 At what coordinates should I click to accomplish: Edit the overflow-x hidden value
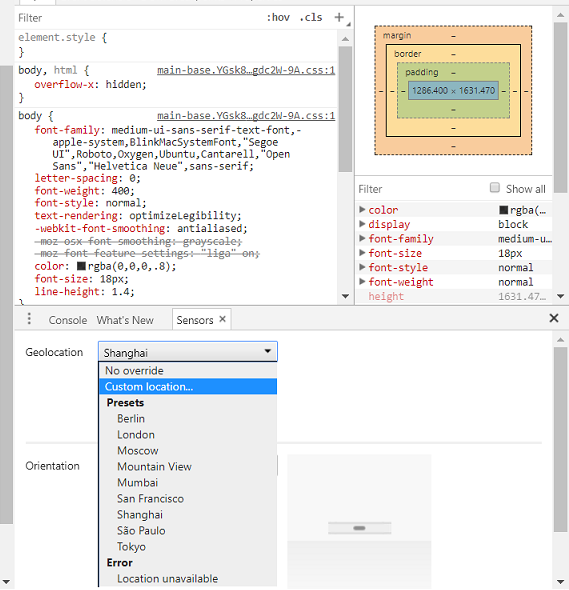point(123,84)
